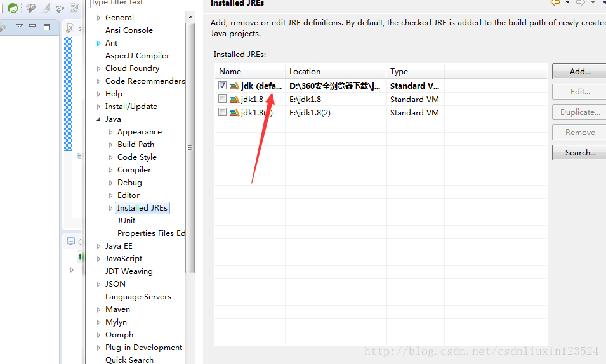Sort the JRE table by Name column

click(x=250, y=72)
